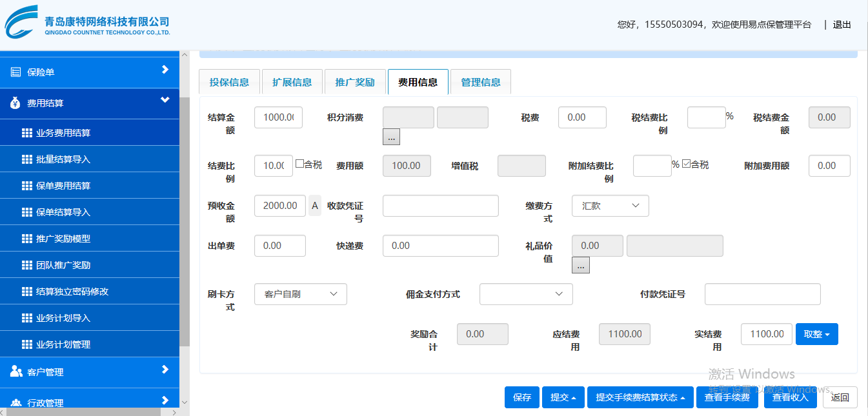This screenshot has height=416, width=868.
Task: Switch to the 管理信息 tab
Action: tap(480, 82)
